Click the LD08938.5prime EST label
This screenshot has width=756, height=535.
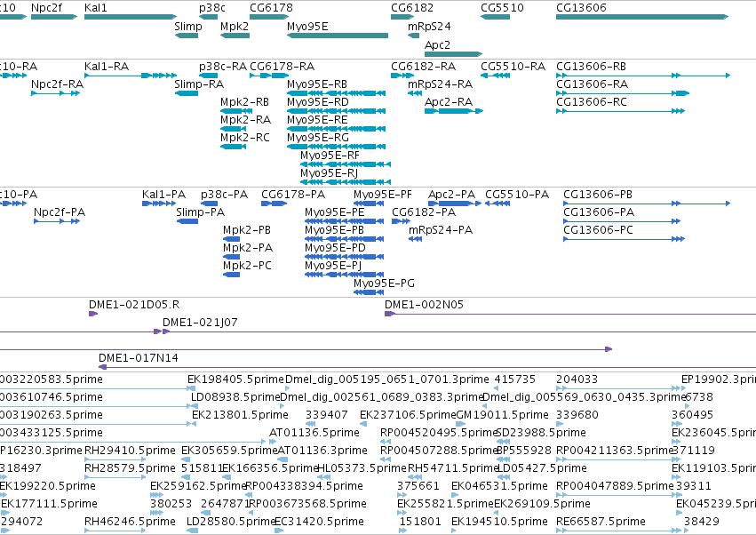[x=235, y=397]
